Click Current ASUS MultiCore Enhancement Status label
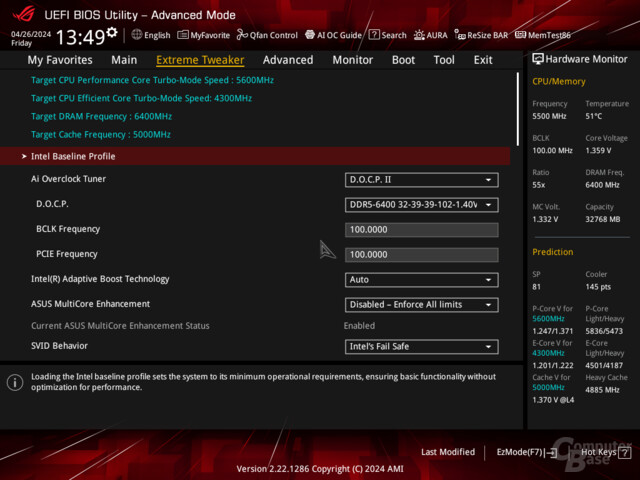 [x=120, y=326]
